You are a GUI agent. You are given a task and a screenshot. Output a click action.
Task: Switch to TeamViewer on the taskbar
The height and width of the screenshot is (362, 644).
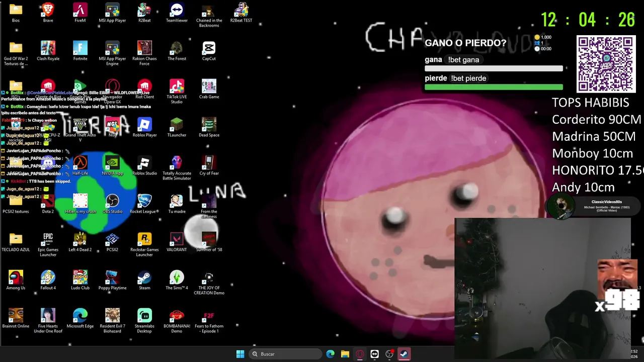[x=374, y=354]
